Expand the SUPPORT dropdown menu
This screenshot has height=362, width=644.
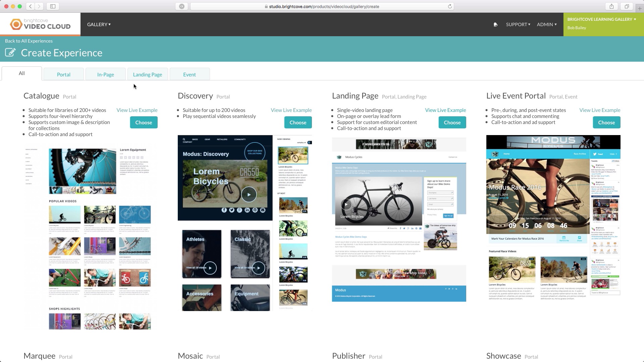[x=518, y=24]
